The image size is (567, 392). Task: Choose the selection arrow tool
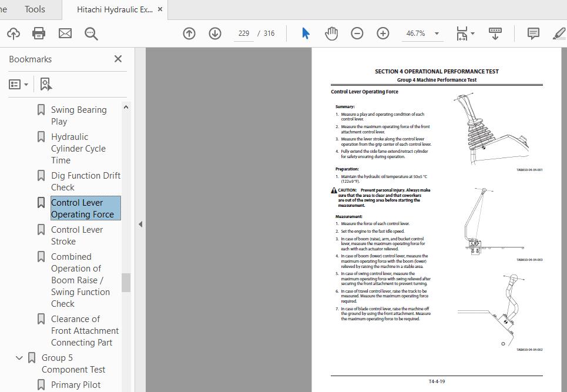point(306,33)
